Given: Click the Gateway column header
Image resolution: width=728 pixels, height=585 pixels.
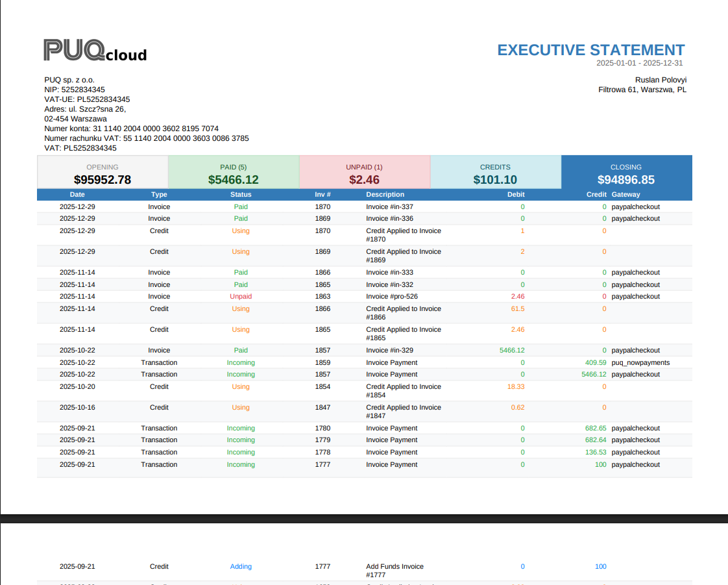Looking at the screenshot, I should coord(625,194).
